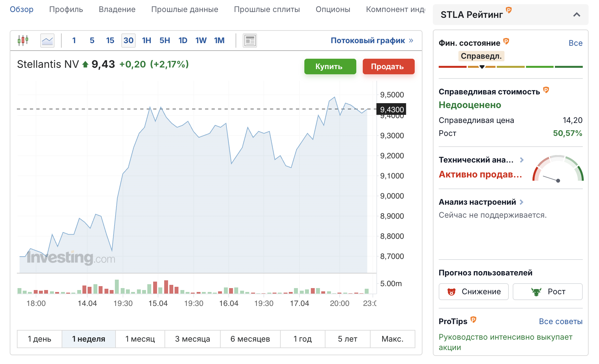Select the 1M interval
599x364 pixels.
pos(219,41)
